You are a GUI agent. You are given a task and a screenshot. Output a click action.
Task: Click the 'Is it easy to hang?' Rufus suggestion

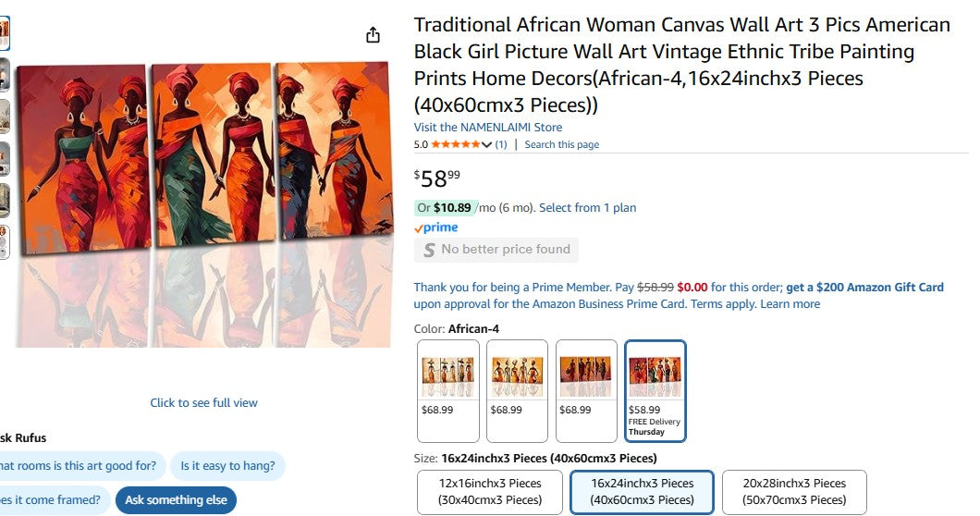click(228, 466)
